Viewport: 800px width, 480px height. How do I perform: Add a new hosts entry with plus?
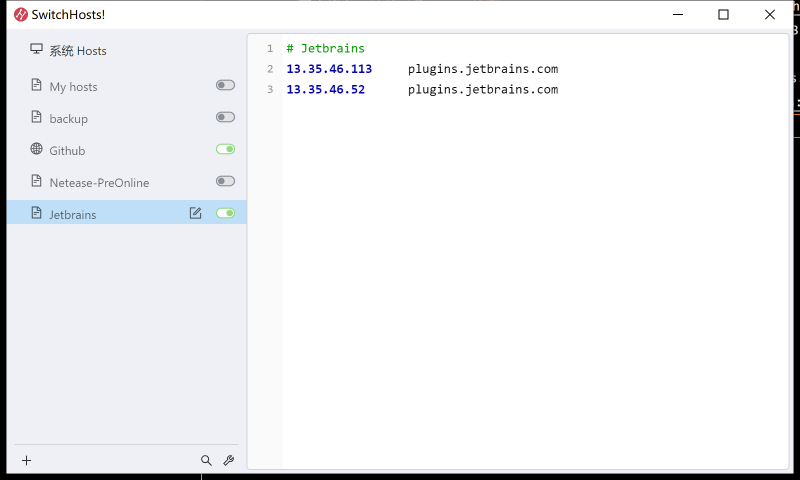27,461
